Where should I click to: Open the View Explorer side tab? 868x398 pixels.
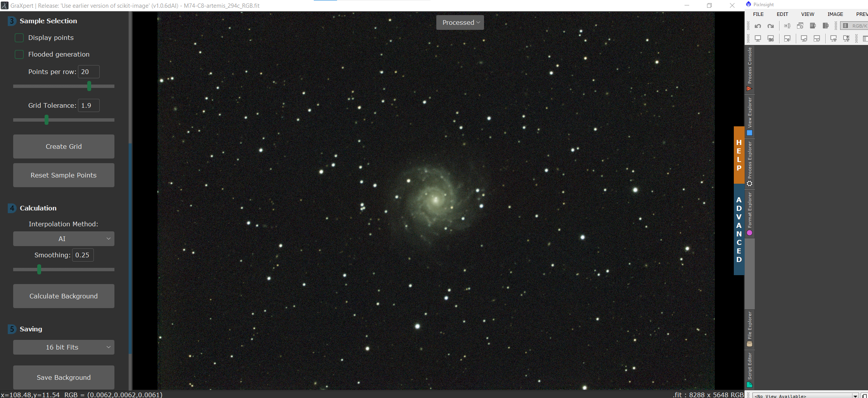tap(750, 116)
